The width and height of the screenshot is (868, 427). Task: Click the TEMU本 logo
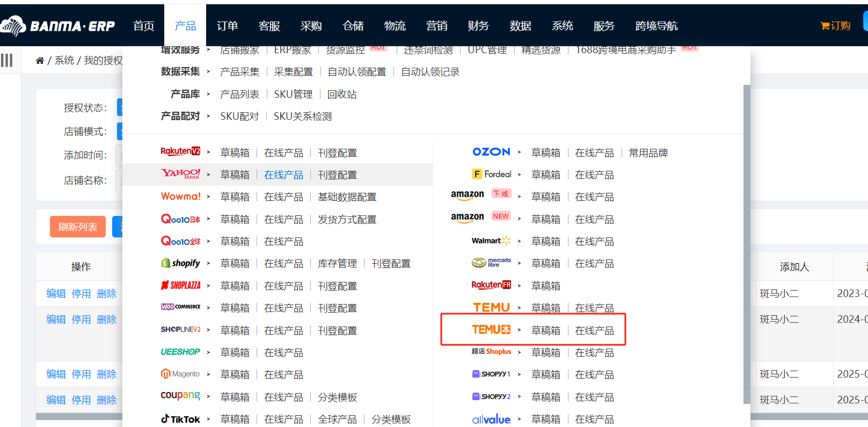[491, 329]
